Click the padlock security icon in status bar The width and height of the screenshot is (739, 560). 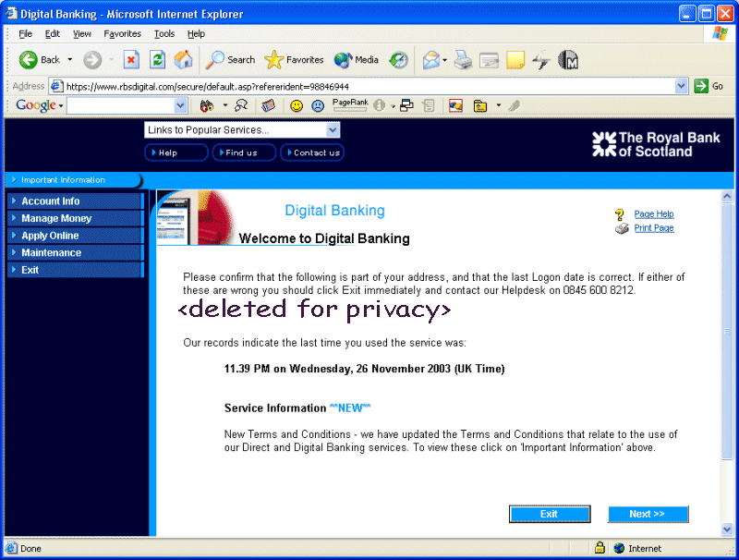coord(600,548)
